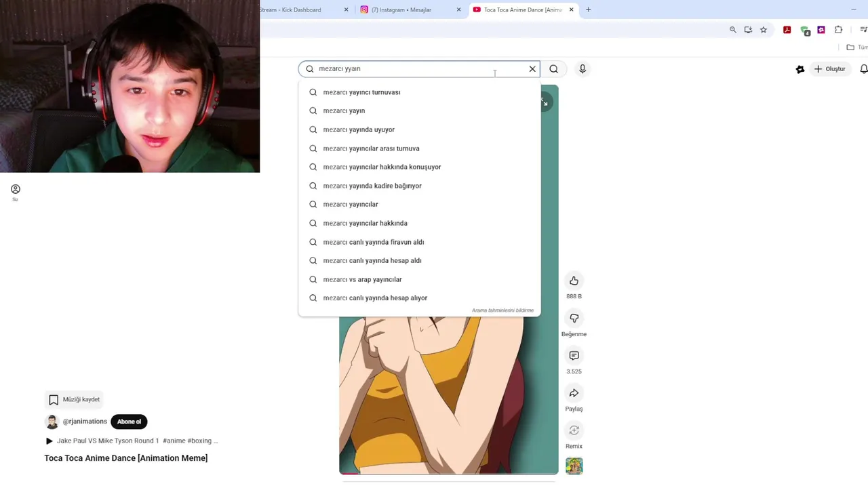Choose suggestion 'mezarcı yayıncı turnuvası'

pos(419,92)
